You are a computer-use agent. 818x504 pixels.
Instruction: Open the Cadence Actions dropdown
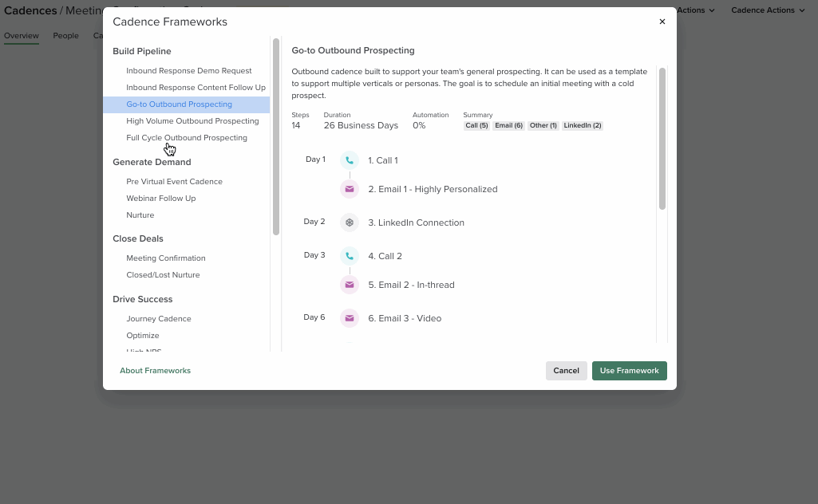pos(765,10)
